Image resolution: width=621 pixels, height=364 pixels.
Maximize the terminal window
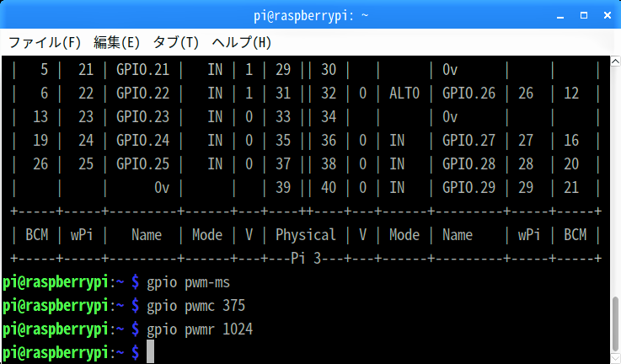pyautogui.click(x=582, y=14)
